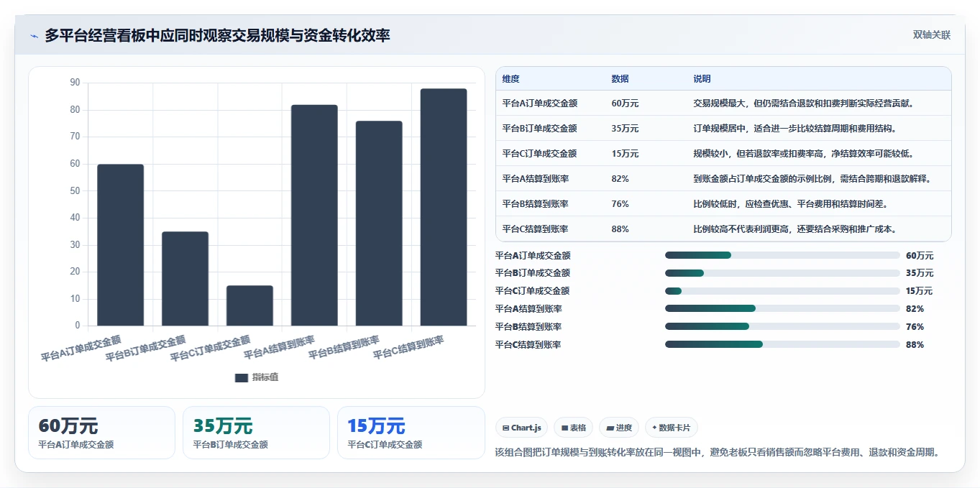Click the y-axis label 90 on the chart

click(x=75, y=83)
